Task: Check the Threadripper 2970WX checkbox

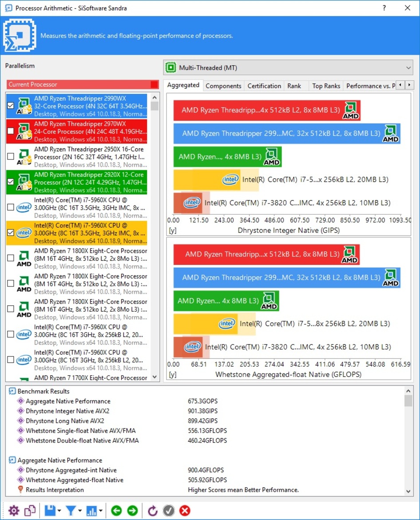Action: click(x=11, y=131)
